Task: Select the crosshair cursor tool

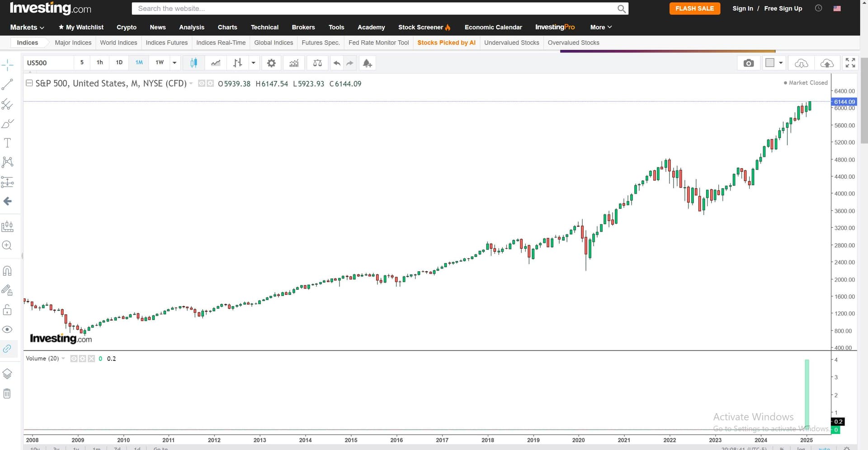Action: pos(8,65)
